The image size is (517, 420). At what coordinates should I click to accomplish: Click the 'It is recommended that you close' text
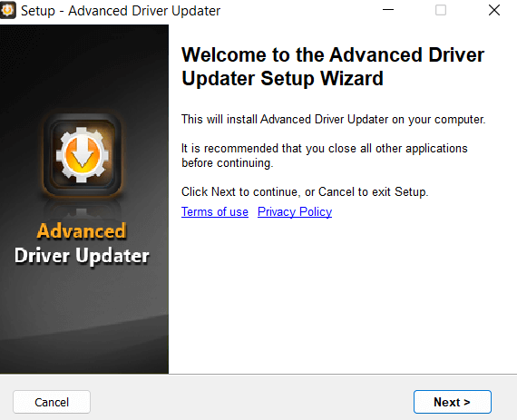(x=325, y=155)
